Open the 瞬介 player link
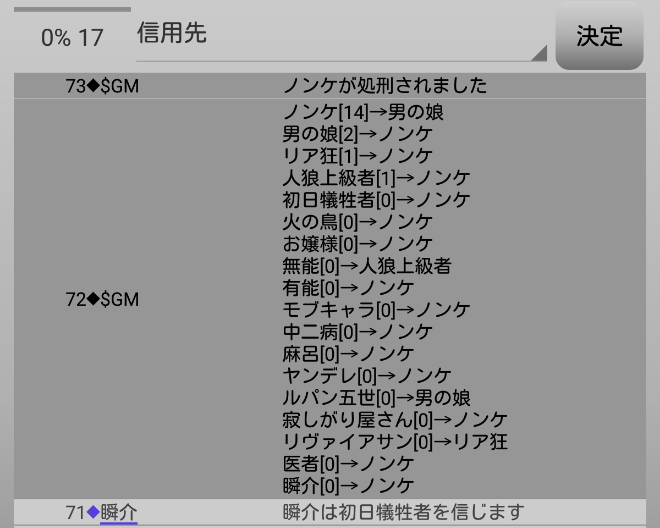 (119, 513)
